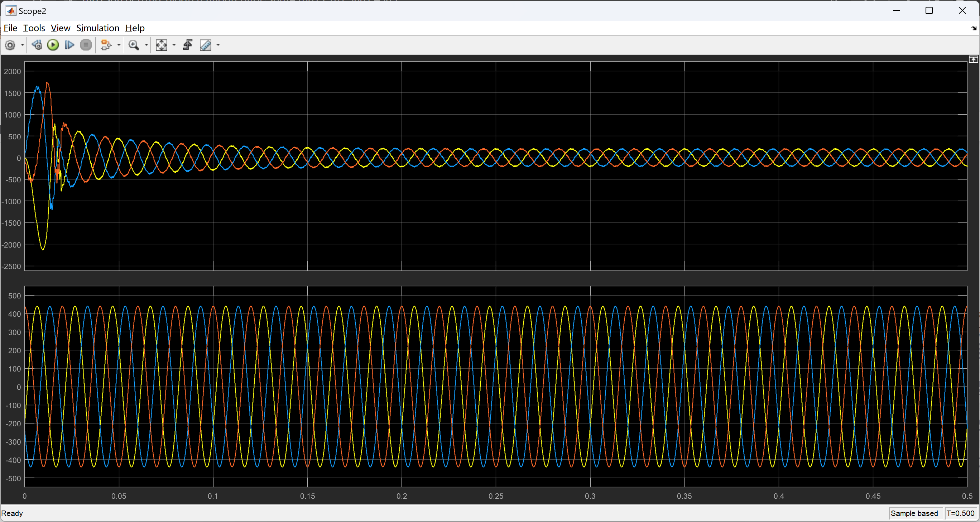Image resolution: width=980 pixels, height=522 pixels.
Task: Expand the measurements ruler dropdown arrow
Action: pos(218,45)
